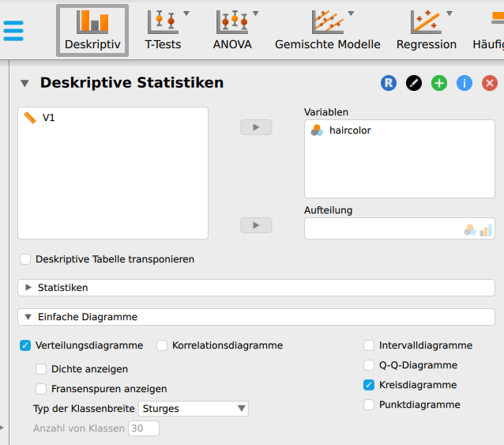Image resolution: width=504 pixels, height=445 pixels.
Task: Open the Gemischte Modelle menu
Action: 327,31
